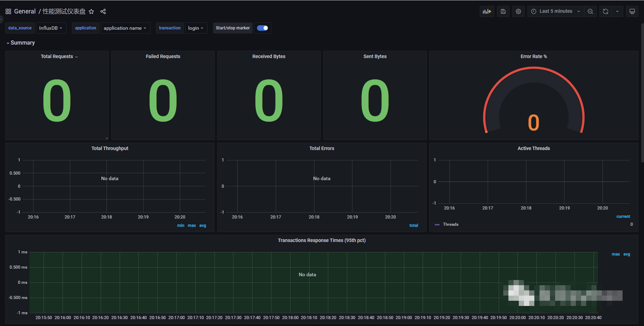Open the login transaction dropdown
This screenshot has width=644, height=326.
click(196, 28)
